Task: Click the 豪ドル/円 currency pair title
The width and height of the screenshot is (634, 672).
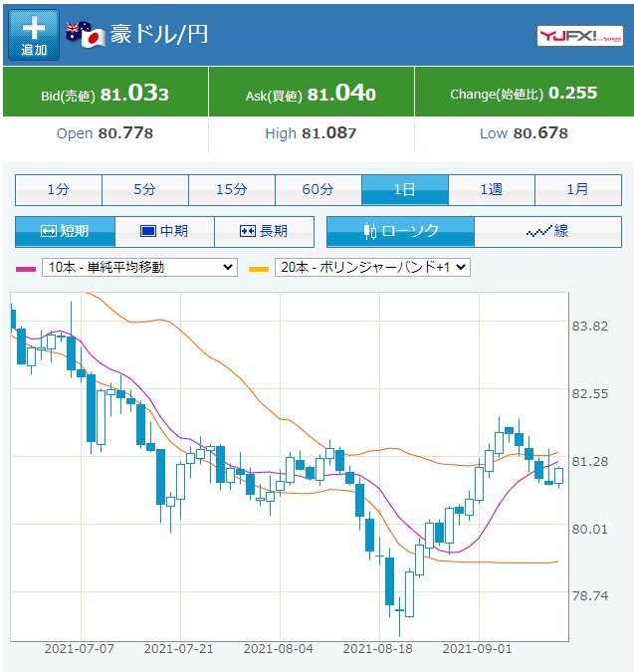Action: tap(159, 34)
